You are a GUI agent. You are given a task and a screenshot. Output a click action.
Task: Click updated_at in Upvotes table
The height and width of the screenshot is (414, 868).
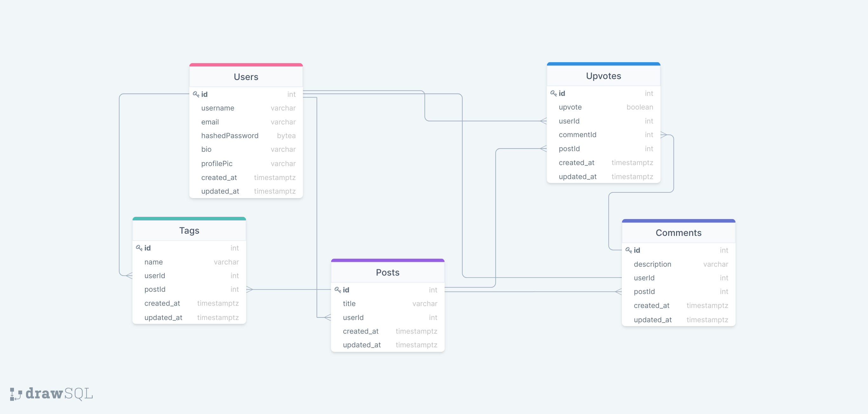point(603,177)
